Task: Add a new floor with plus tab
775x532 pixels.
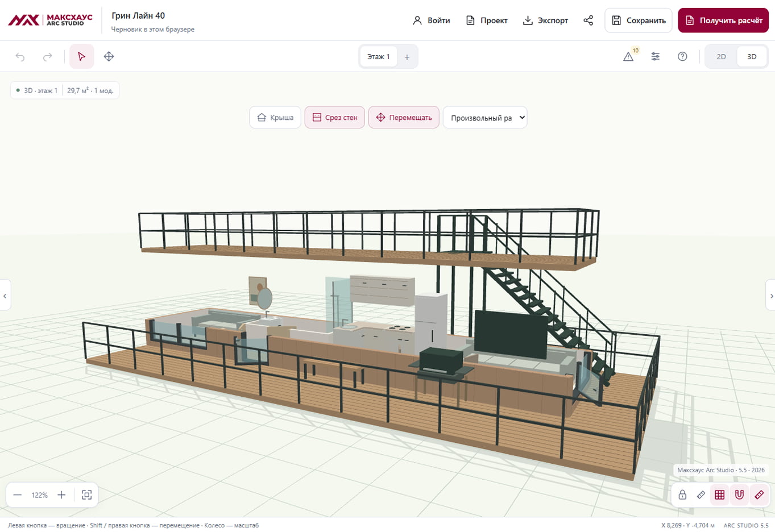Action: (407, 57)
